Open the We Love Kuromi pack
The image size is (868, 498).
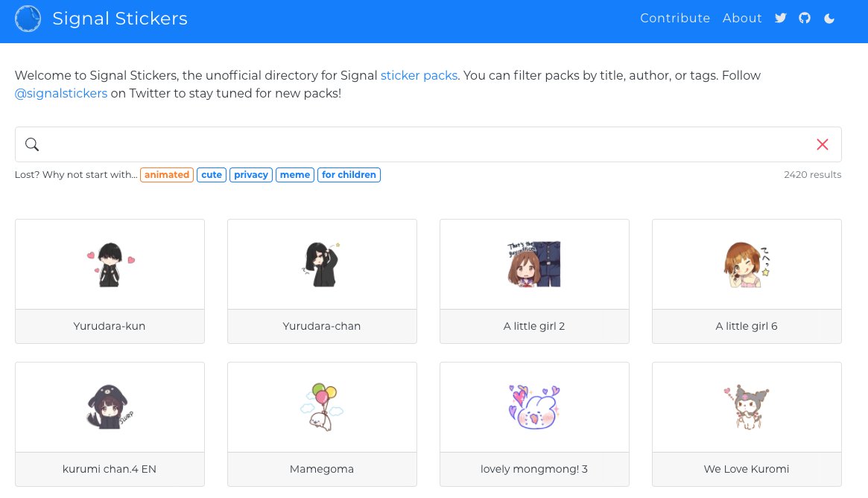(747, 424)
